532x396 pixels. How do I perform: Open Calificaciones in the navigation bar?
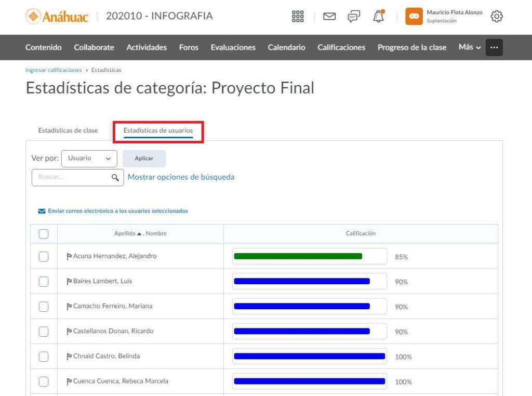click(x=341, y=47)
